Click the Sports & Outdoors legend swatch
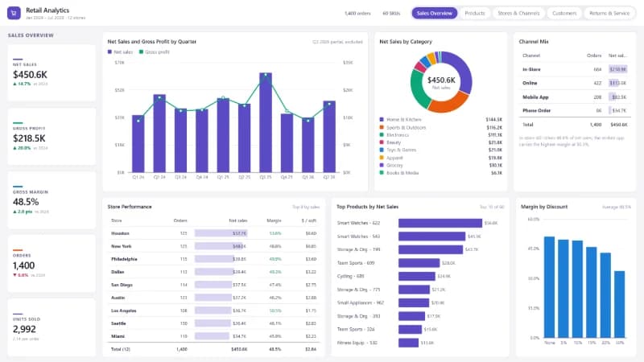This screenshot has width=644, height=362. [382, 127]
